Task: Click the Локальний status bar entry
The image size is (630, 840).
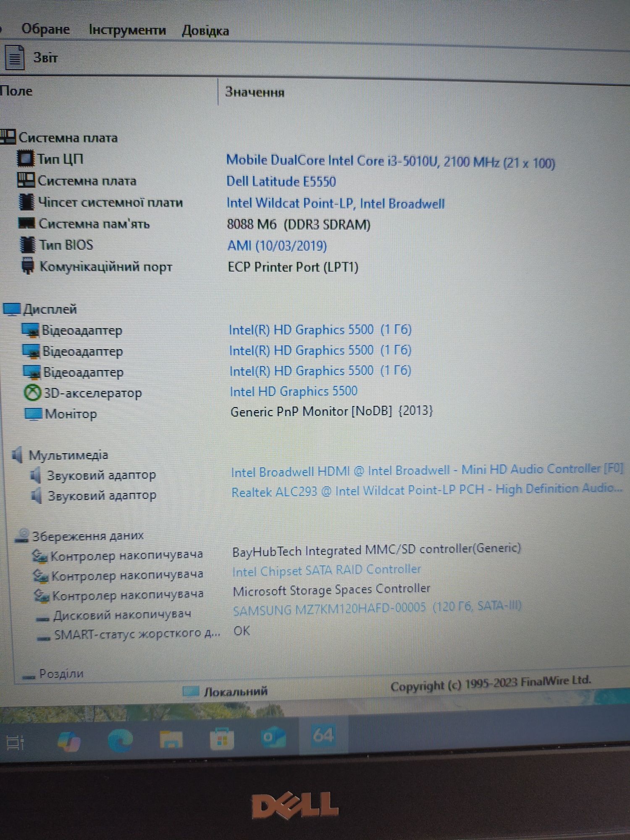Action: pyautogui.click(x=226, y=691)
